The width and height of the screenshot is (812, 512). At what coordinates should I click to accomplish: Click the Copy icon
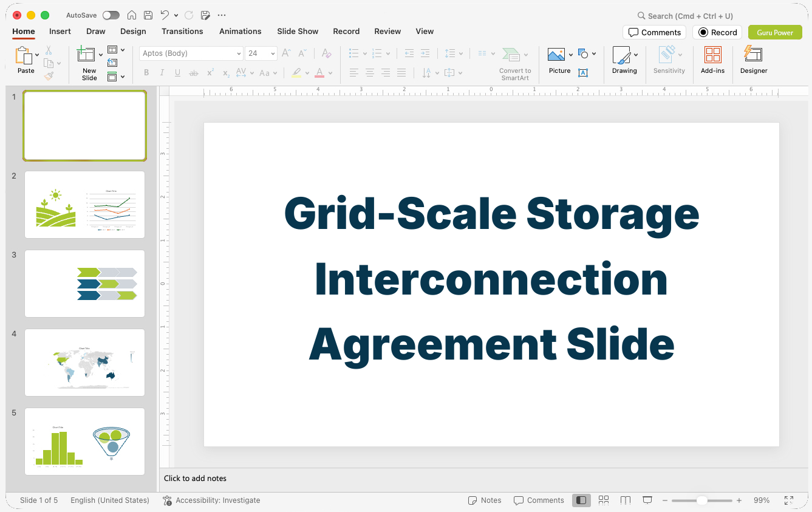pyautogui.click(x=49, y=63)
